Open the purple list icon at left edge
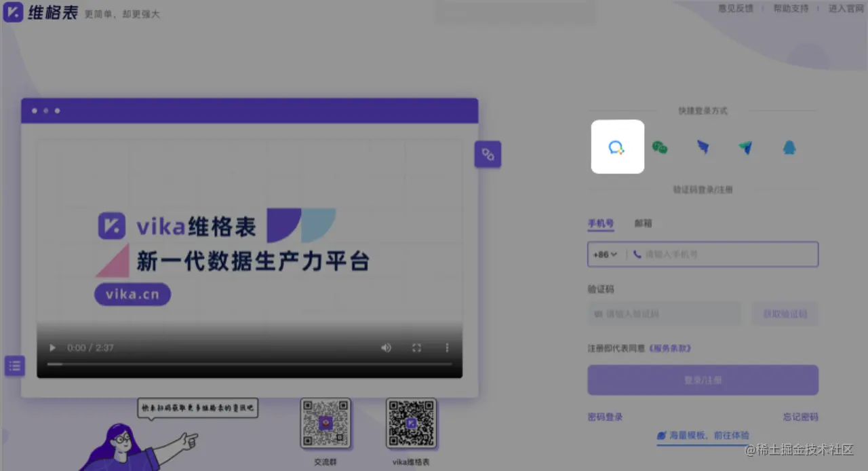868x471 pixels. [x=14, y=366]
